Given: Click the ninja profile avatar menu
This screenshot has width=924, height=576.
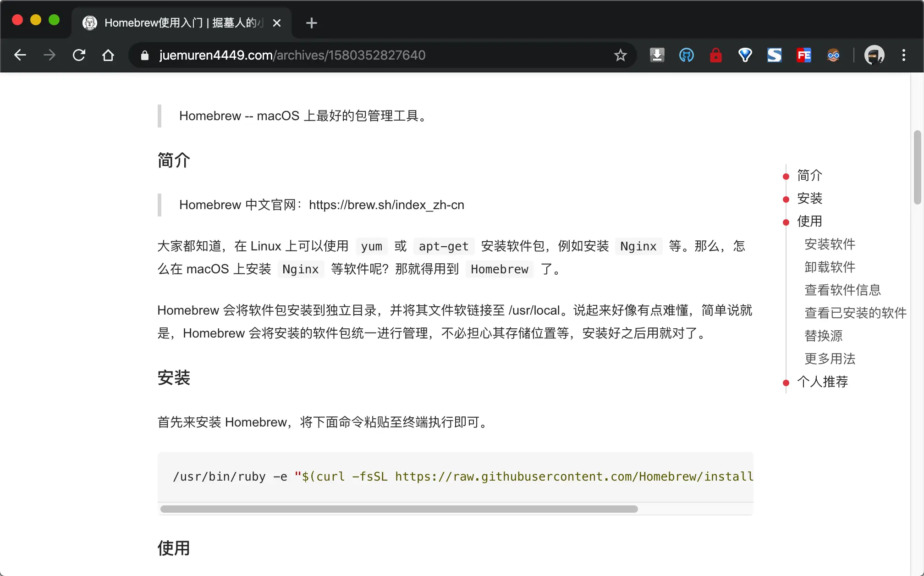Looking at the screenshot, I should (x=874, y=55).
